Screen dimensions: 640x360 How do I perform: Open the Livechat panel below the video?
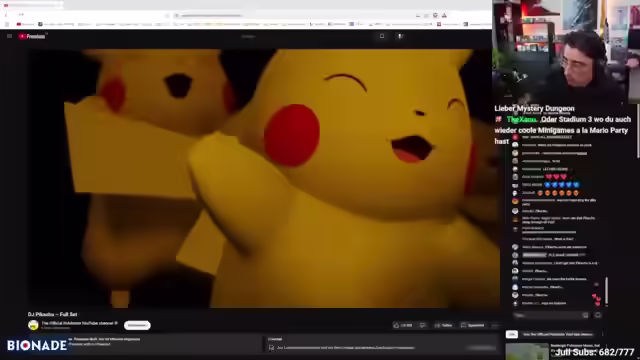coord(382,344)
